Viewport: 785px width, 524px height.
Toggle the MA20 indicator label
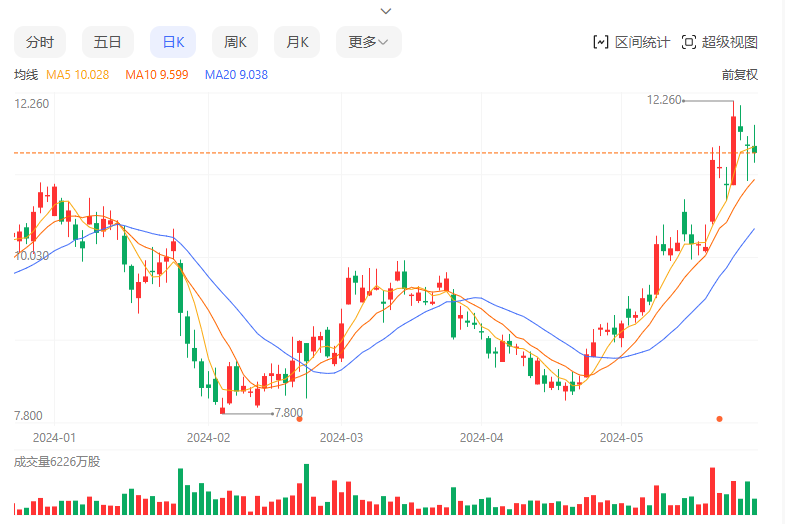[236, 75]
